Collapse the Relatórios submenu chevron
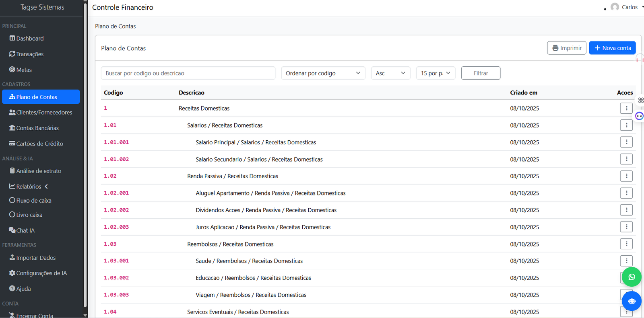The image size is (644, 318). click(46, 187)
